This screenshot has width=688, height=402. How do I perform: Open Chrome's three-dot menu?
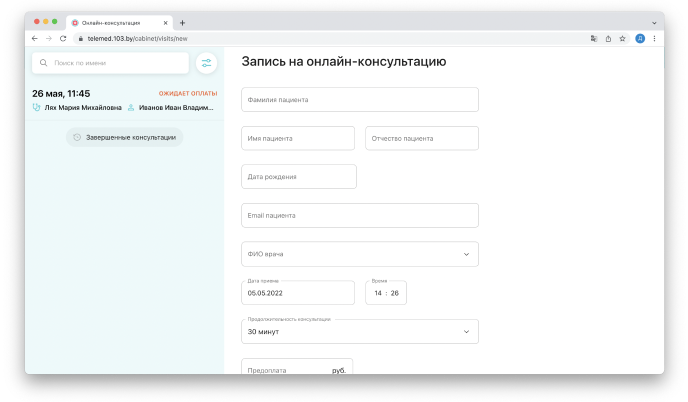(654, 38)
